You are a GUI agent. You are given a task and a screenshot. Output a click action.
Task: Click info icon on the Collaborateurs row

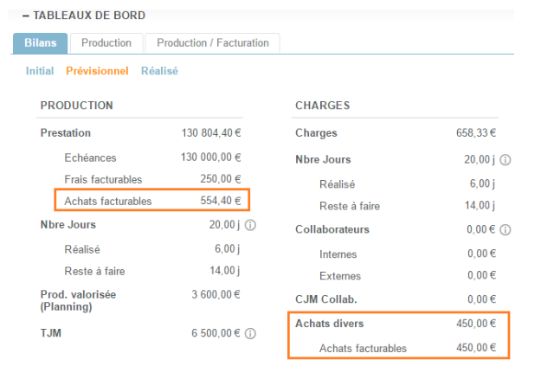tap(506, 230)
